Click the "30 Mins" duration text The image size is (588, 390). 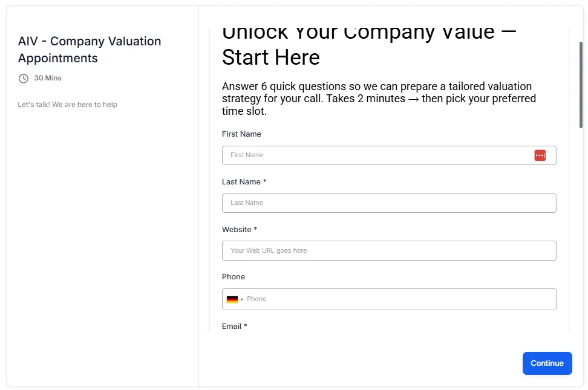[x=48, y=78]
